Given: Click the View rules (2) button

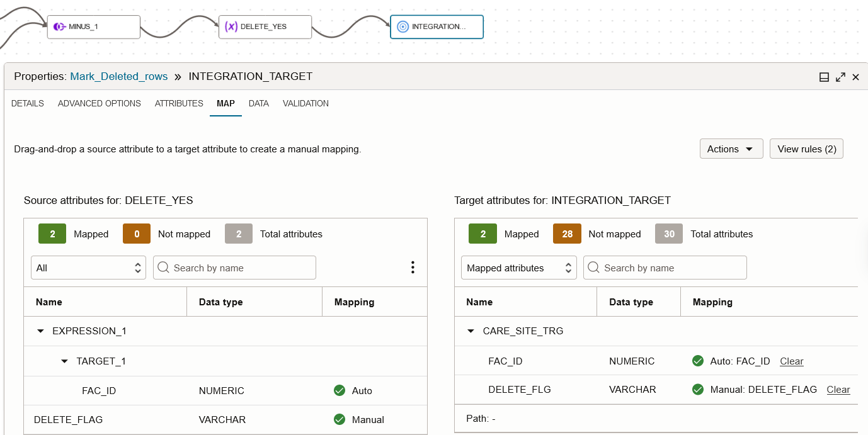Looking at the screenshot, I should tap(806, 149).
